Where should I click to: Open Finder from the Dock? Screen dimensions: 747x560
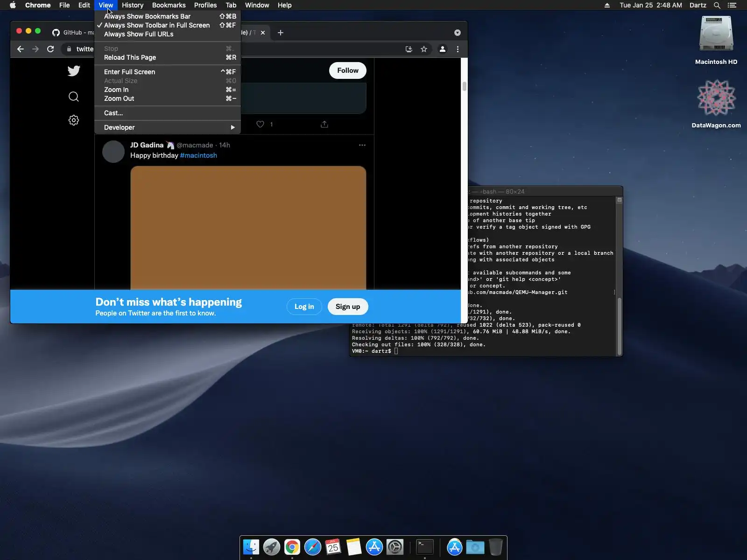251,547
